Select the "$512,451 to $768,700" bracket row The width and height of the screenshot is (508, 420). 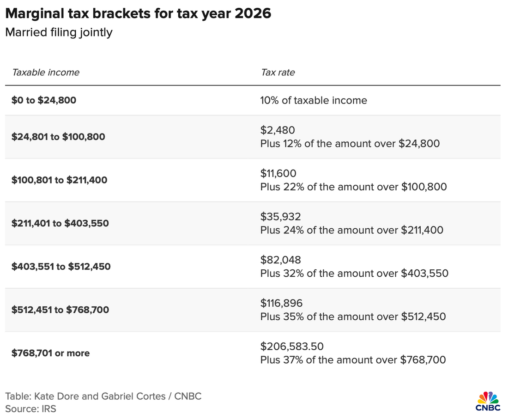coord(60,310)
